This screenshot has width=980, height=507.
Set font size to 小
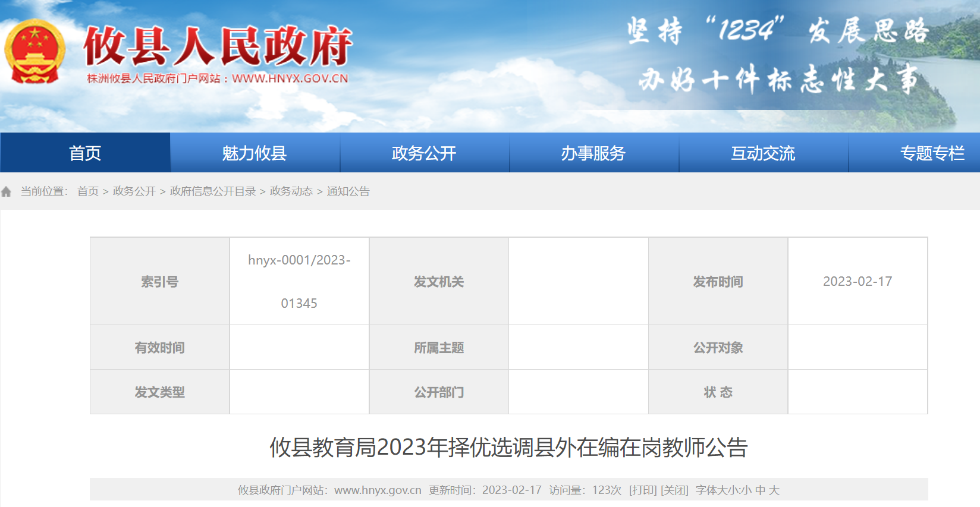[x=746, y=490]
